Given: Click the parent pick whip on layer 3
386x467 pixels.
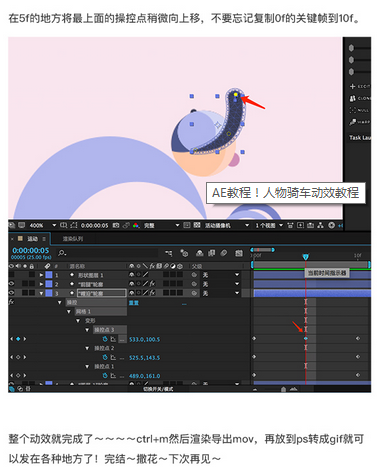Looking at the screenshot, I should (194, 293).
